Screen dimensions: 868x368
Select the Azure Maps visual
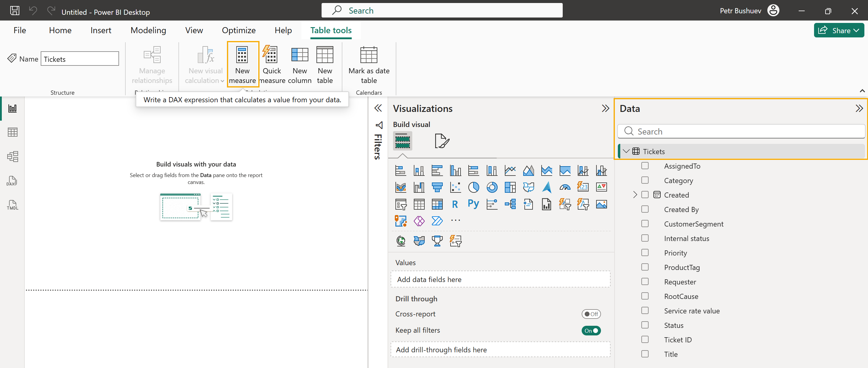point(546,187)
